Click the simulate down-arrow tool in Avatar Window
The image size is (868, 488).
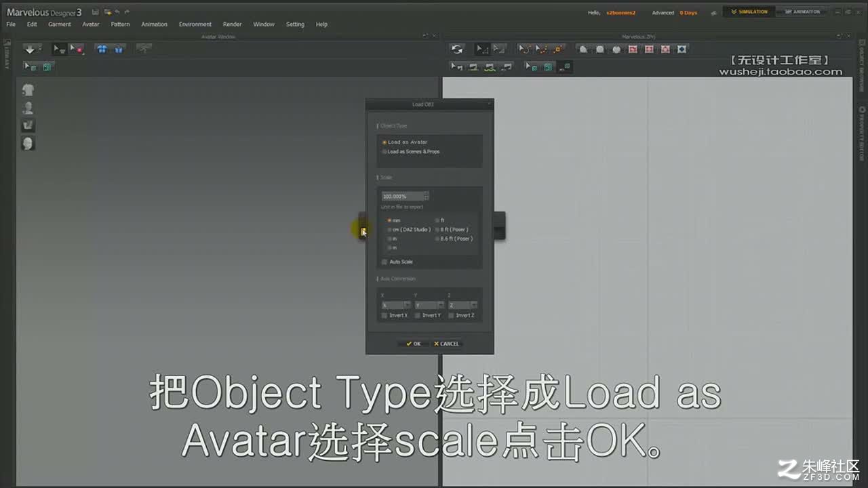pyautogui.click(x=31, y=49)
